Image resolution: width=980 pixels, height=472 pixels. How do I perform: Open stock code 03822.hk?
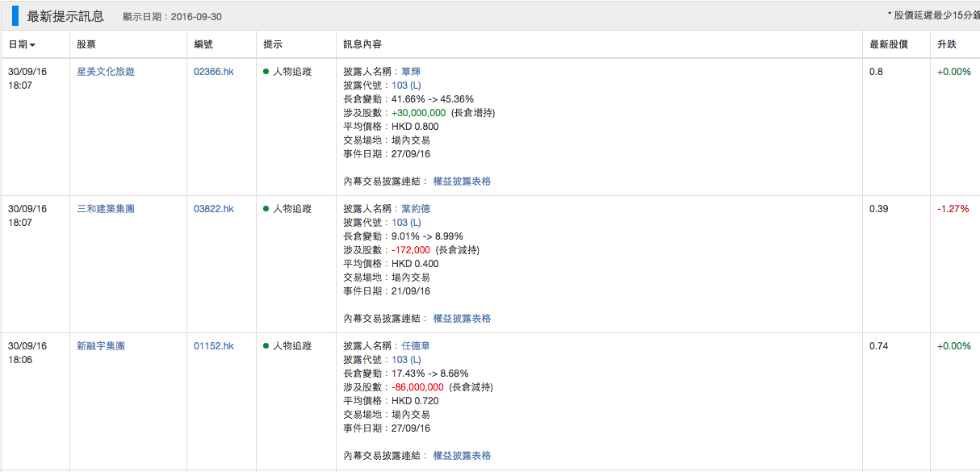[x=214, y=209]
